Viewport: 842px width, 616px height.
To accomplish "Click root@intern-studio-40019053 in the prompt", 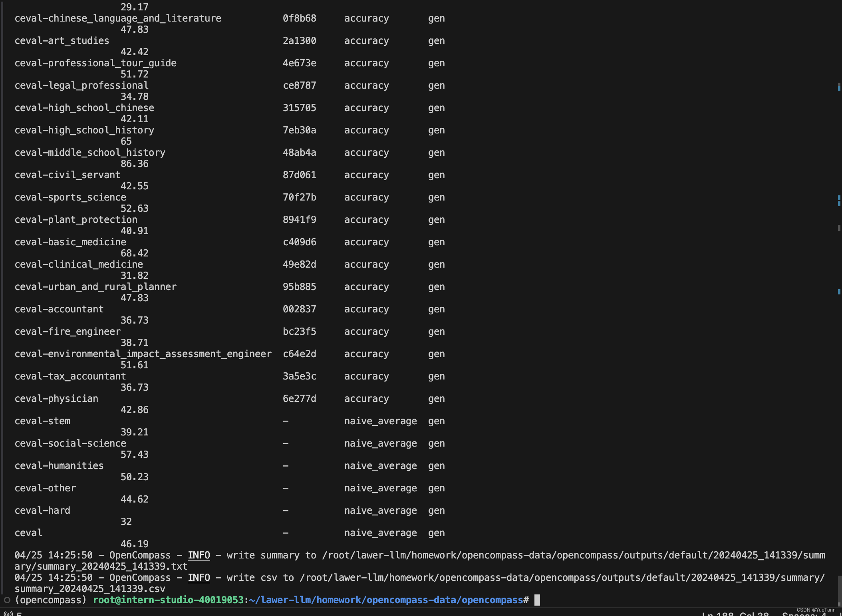I will tap(168, 600).
